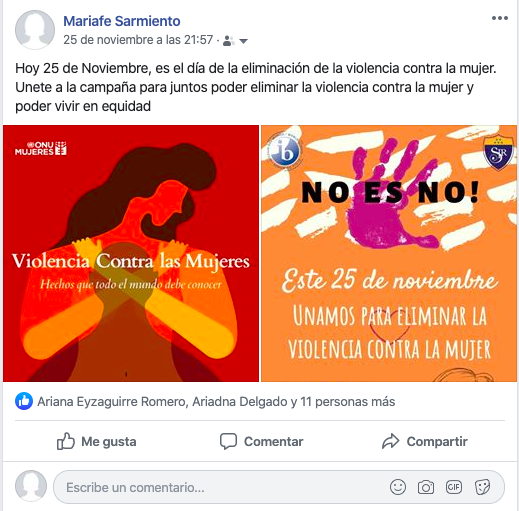
Task: Open Ariana Eyzaguirre Romero's profile link
Action: [x=111, y=402]
